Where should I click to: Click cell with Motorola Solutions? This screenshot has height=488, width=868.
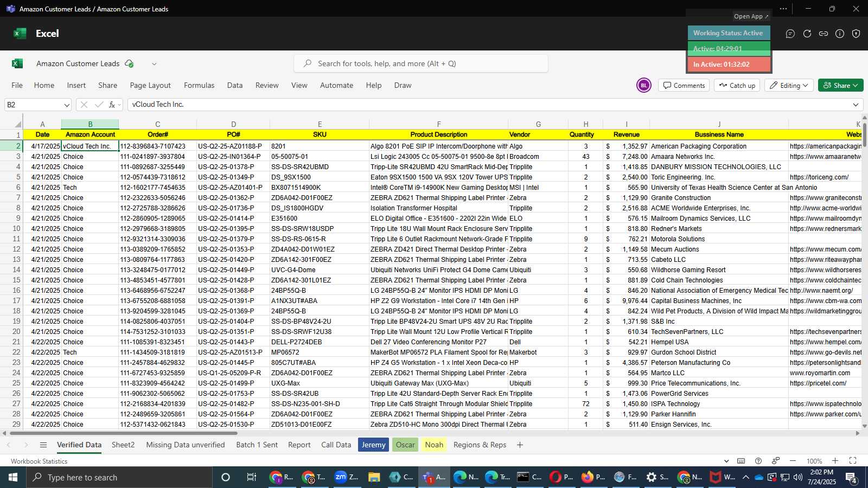tap(719, 239)
